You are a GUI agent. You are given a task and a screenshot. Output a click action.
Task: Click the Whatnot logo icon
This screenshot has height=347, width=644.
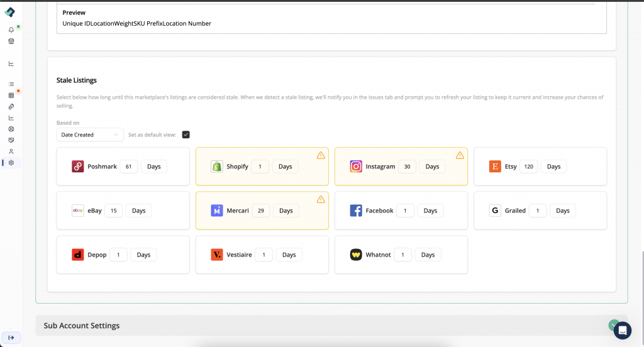pos(356,255)
